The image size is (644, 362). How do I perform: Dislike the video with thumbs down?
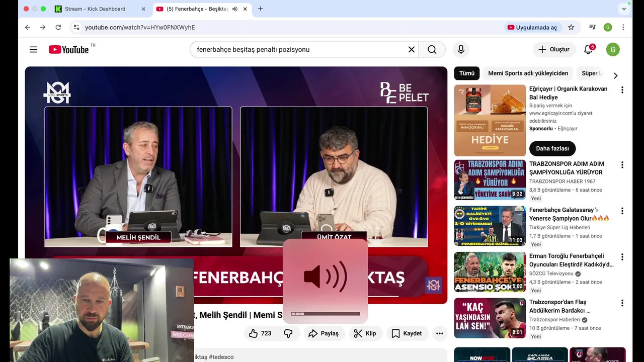(x=288, y=333)
